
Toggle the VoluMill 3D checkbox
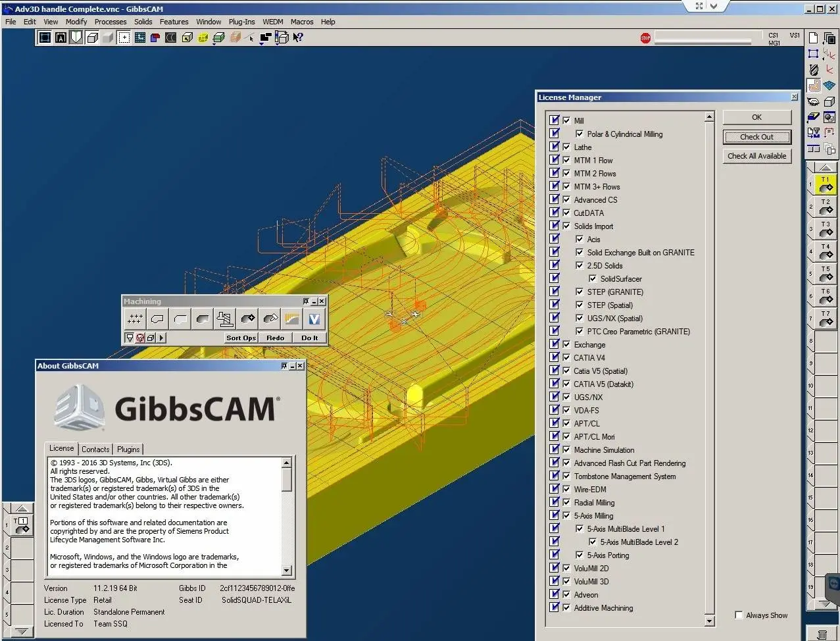coord(566,581)
